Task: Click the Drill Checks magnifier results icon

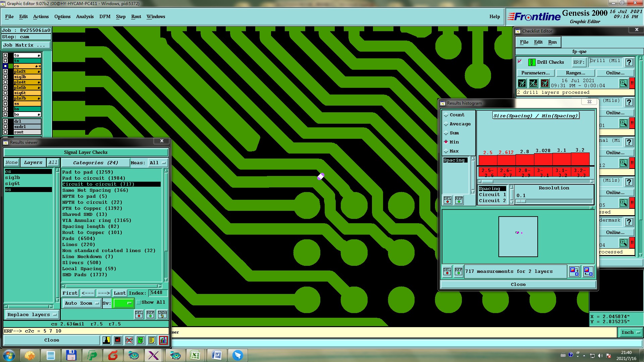Action: point(623,83)
